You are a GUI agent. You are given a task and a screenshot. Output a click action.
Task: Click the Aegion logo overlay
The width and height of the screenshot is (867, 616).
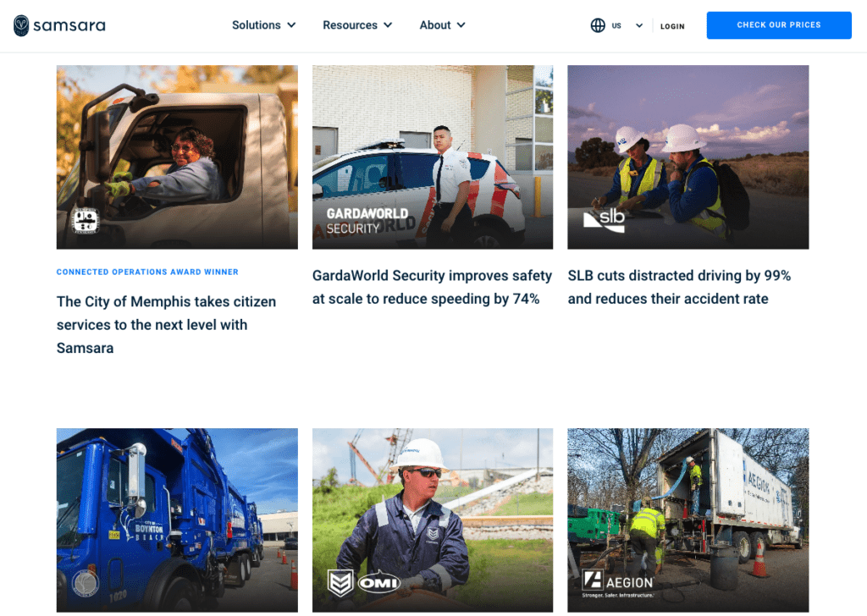click(x=618, y=584)
